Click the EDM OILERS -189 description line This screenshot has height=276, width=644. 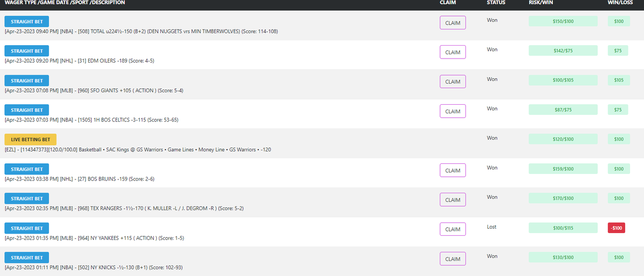79,61
